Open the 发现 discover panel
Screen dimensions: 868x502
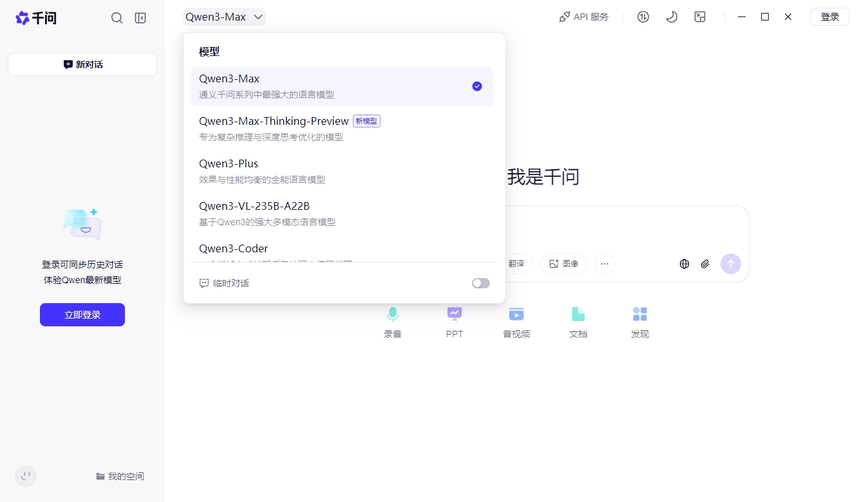639,321
